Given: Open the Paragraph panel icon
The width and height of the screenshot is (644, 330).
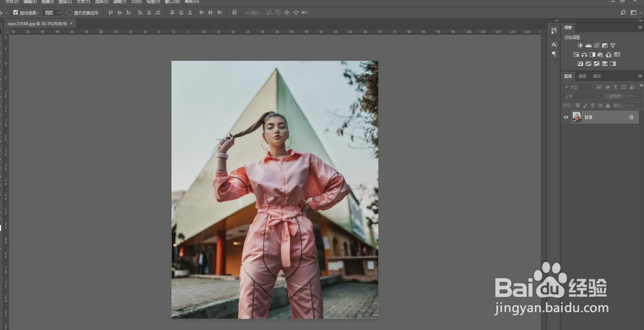Looking at the screenshot, I should point(554,54).
